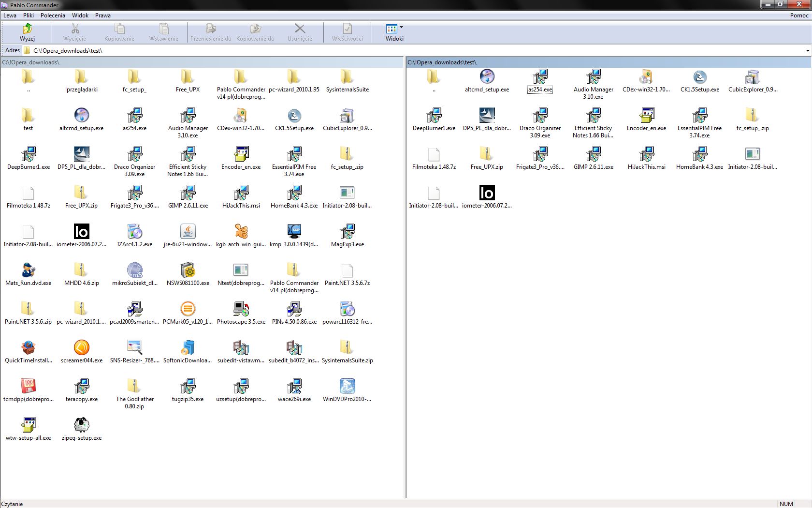Select PINs 4.50.0.86.exe icon
Image resolution: width=812 pixels, height=508 pixels.
click(x=294, y=309)
